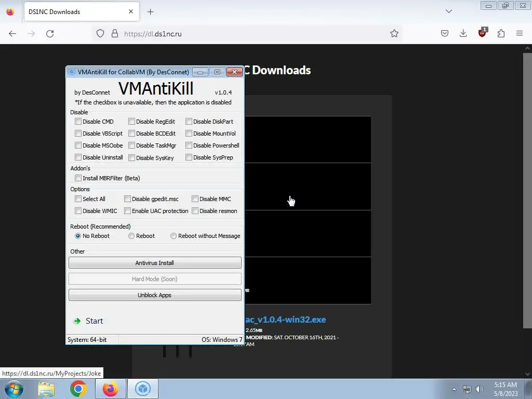Click the network tray icon
The width and height of the screenshot is (532, 399).
[x=467, y=389]
